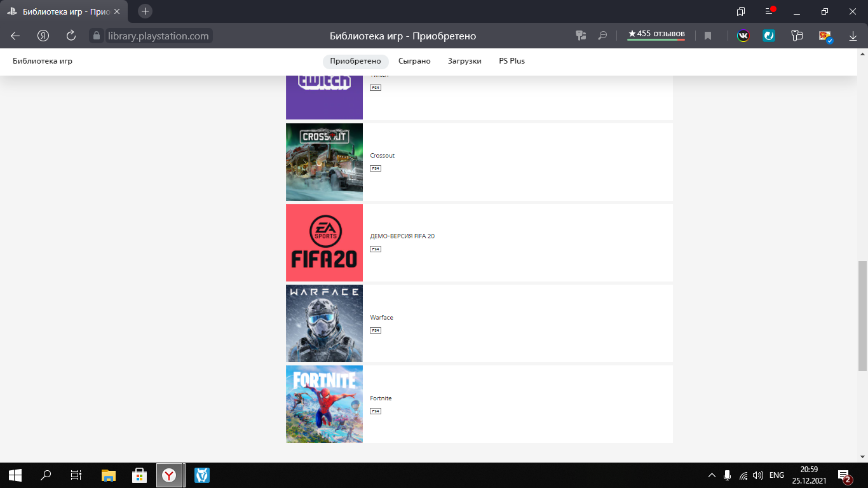Click the address library.playstation.com
The height and width of the screenshot is (488, 868).
coord(158,36)
